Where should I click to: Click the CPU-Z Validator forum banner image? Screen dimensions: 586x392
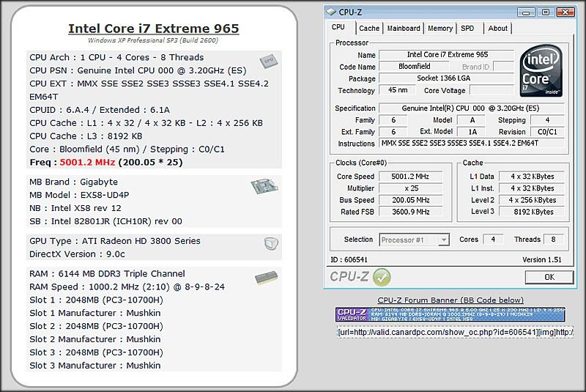tap(450, 314)
